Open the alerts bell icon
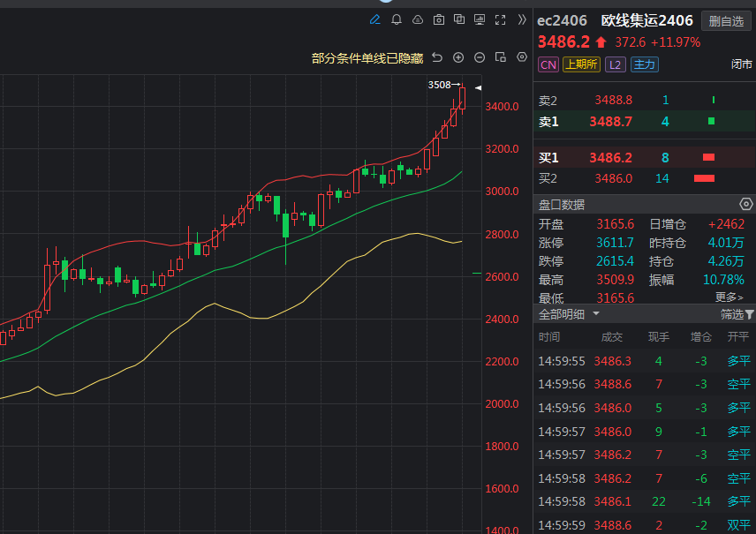Screen dimensions: 756x534 397,19
